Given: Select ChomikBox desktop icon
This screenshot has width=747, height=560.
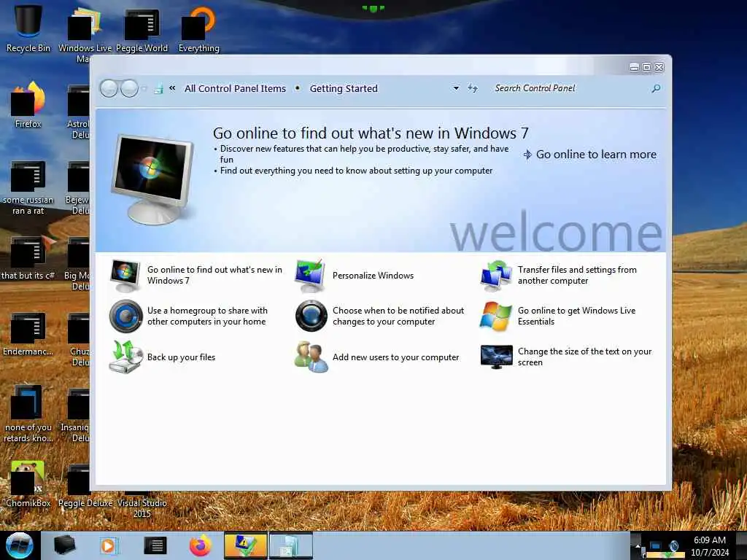Looking at the screenshot, I should coord(28,483).
